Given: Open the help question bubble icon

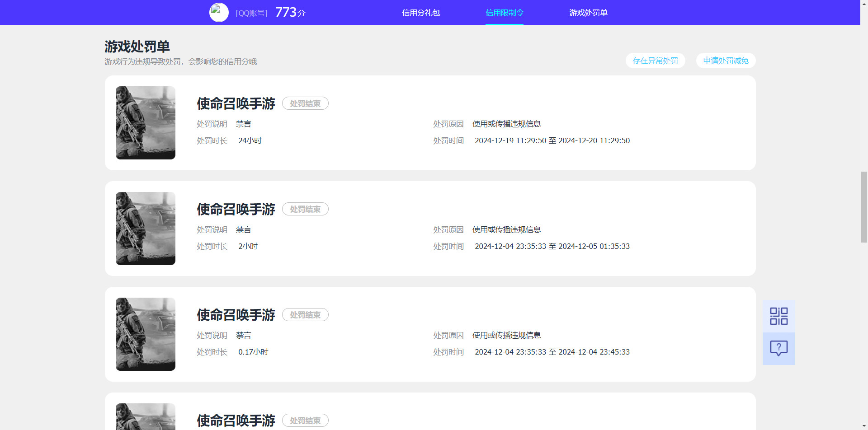Looking at the screenshot, I should tap(778, 348).
